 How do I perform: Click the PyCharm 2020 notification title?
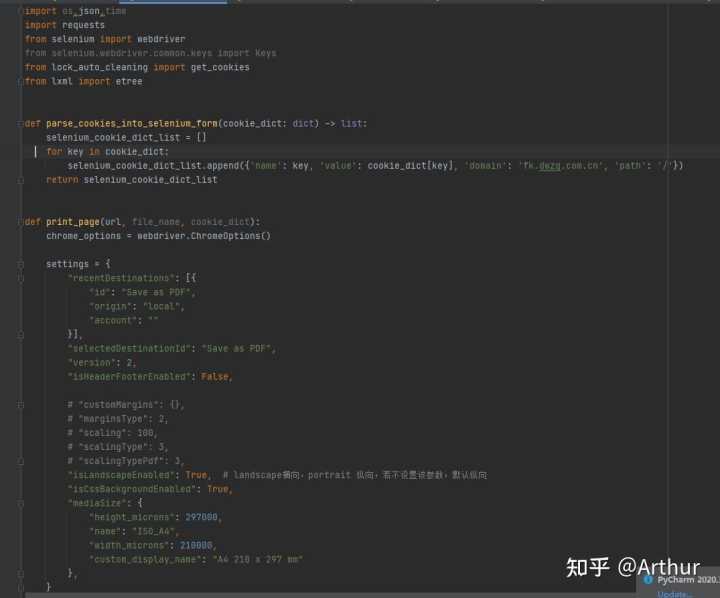point(688,580)
